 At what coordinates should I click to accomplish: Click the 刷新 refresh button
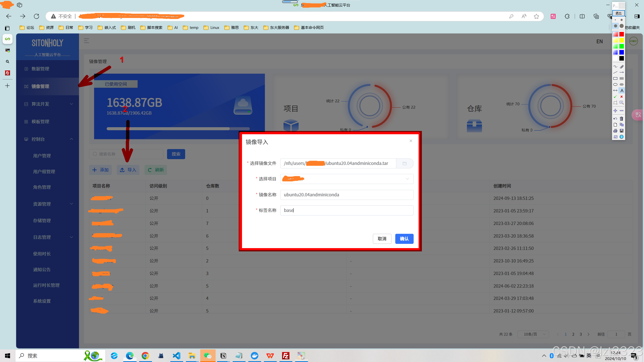tap(156, 170)
